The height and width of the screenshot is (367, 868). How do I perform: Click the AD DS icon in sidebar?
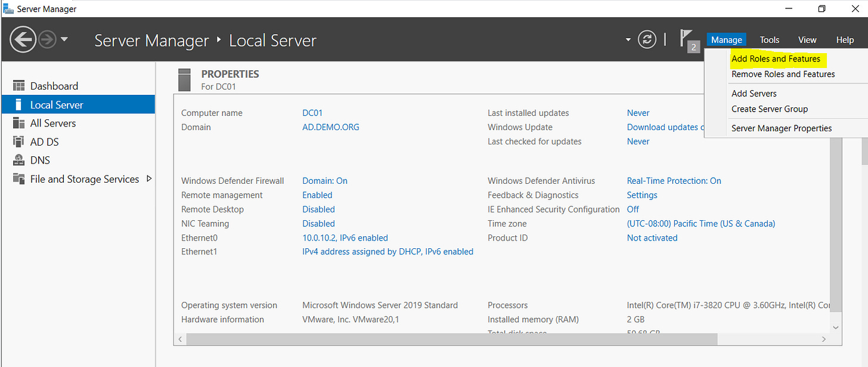19,142
